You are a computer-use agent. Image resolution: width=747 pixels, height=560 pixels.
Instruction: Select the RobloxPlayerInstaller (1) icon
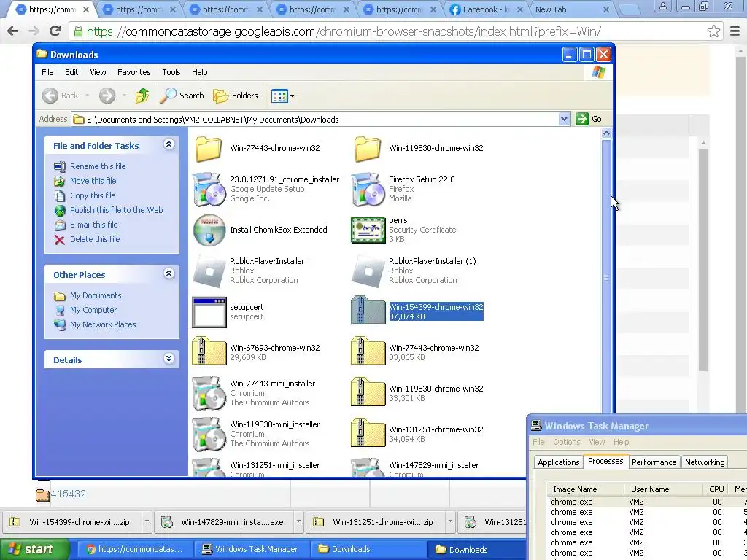click(x=368, y=271)
